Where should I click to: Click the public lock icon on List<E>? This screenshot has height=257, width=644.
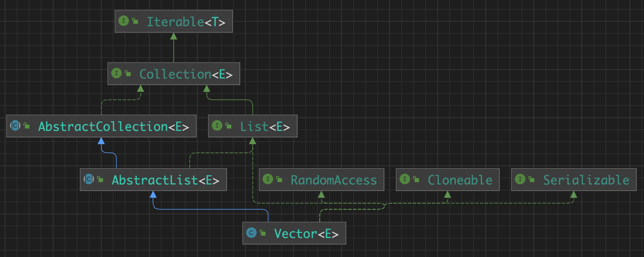tap(229, 125)
